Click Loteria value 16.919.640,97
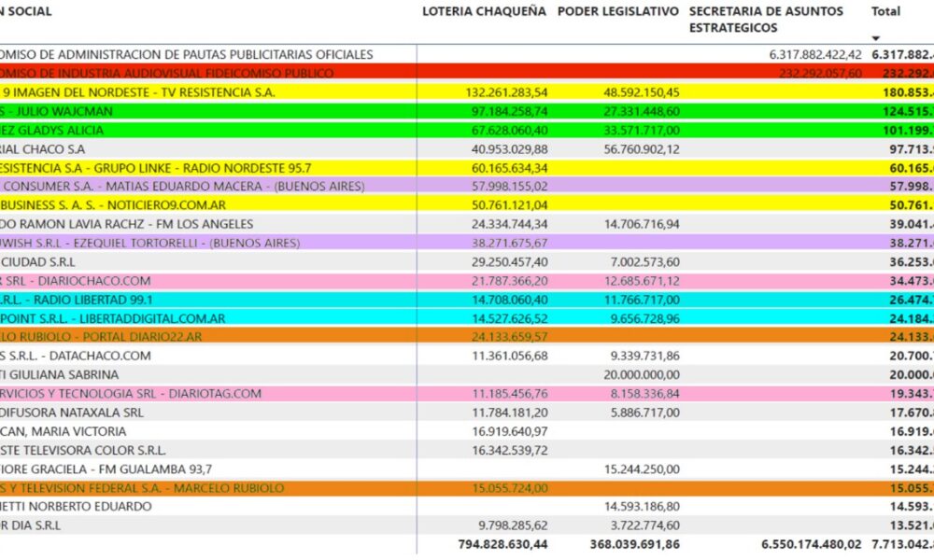 pyautogui.click(x=509, y=431)
